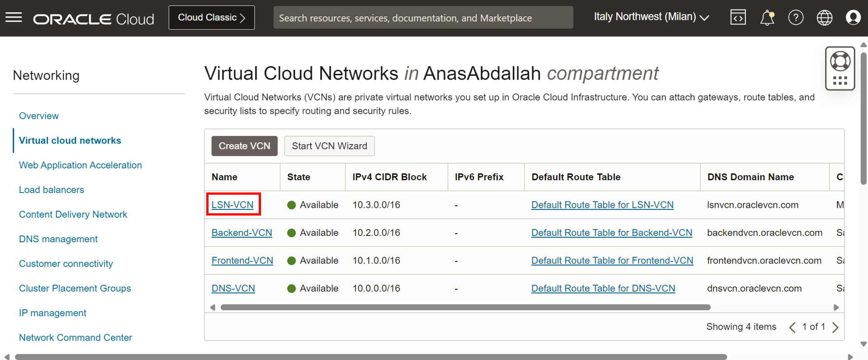This screenshot has height=360, width=868.
Task: Click page scroll-down arrow on right
Action: pyautogui.click(x=863, y=344)
